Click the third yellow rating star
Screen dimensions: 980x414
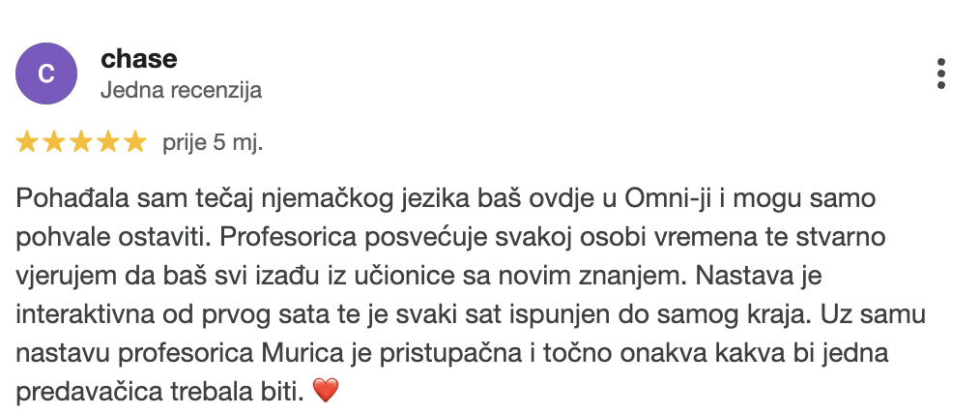(x=80, y=142)
